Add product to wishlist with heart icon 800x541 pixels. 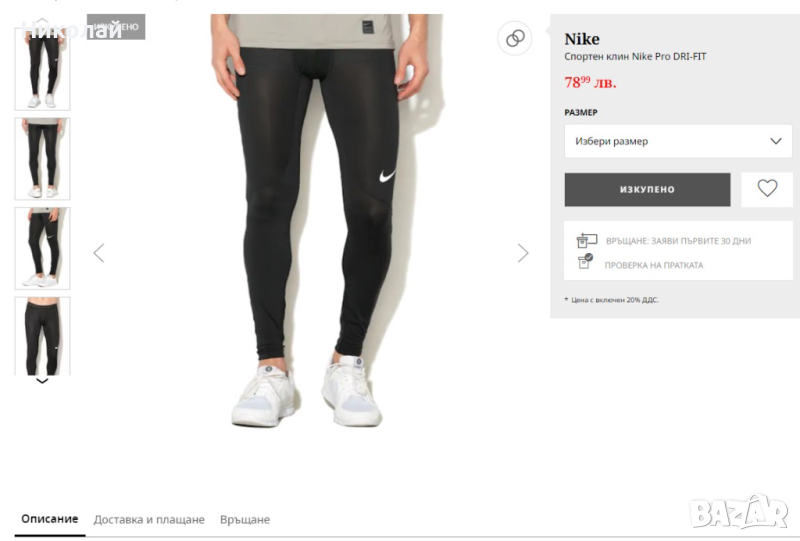click(x=767, y=189)
